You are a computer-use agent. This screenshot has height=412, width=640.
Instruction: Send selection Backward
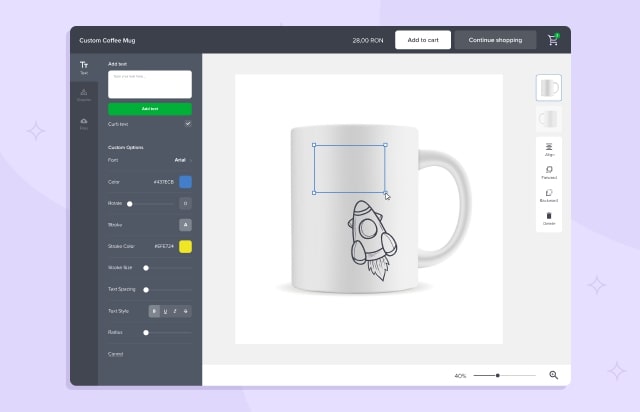point(549,194)
